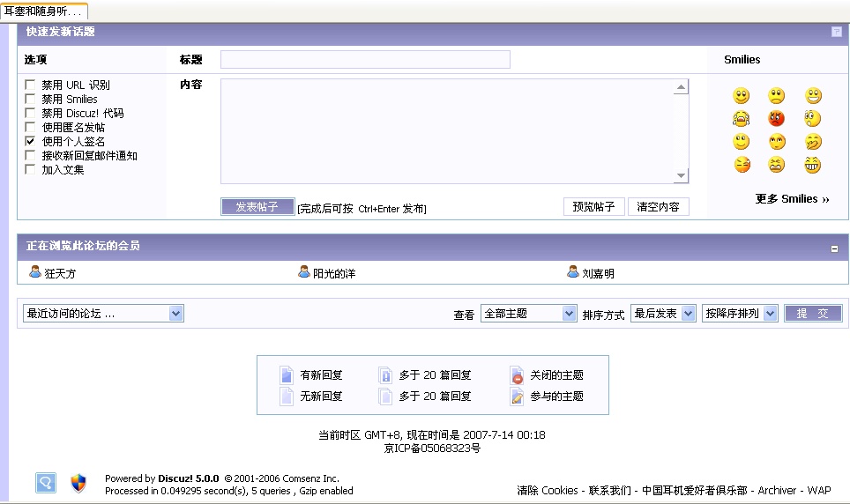Click inside the 内容 content text area

pyautogui.click(x=447, y=131)
